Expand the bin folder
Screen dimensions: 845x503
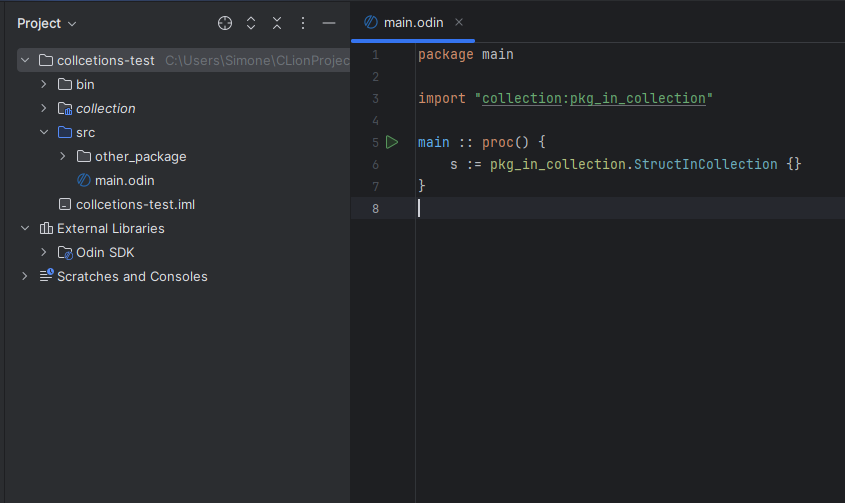tap(44, 84)
